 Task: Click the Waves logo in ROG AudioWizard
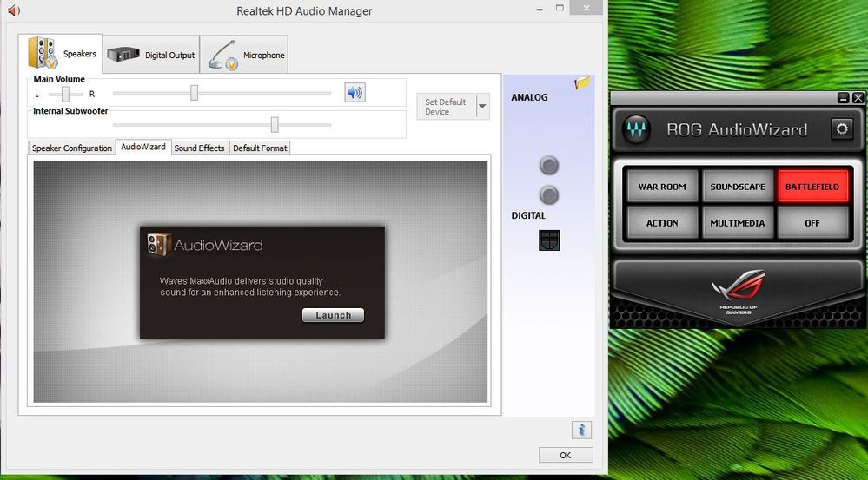click(636, 130)
